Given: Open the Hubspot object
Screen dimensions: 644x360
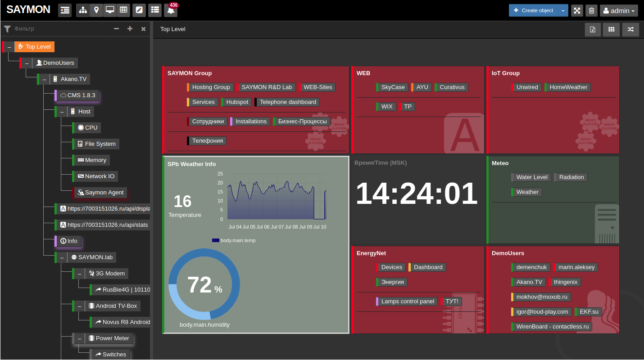Looking at the screenshot, I should 237,102.
